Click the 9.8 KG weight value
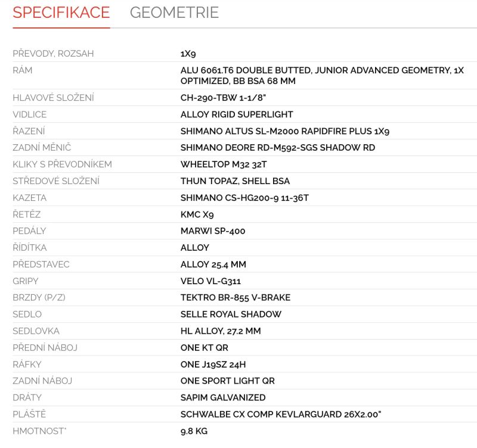The height and width of the screenshot is (448, 477). click(194, 431)
